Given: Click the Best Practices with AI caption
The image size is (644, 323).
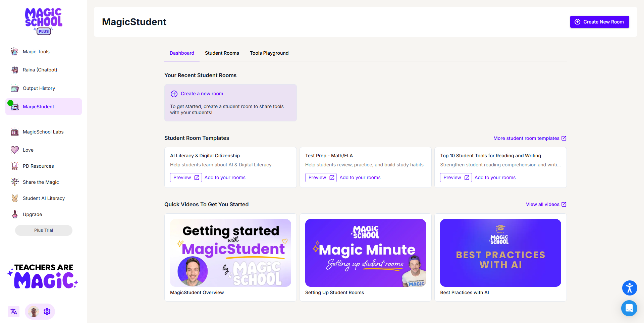Looking at the screenshot, I should click(465, 292).
